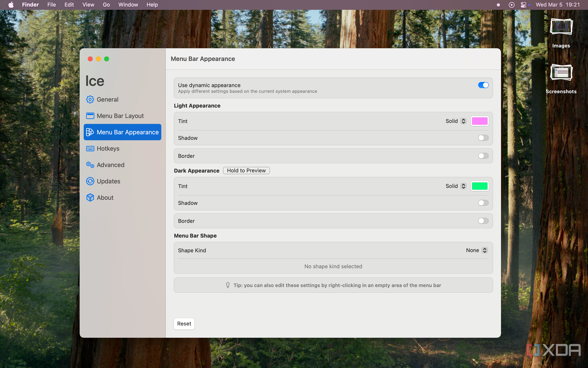Open the Go menu
The width and height of the screenshot is (588, 368).
click(x=106, y=5)
